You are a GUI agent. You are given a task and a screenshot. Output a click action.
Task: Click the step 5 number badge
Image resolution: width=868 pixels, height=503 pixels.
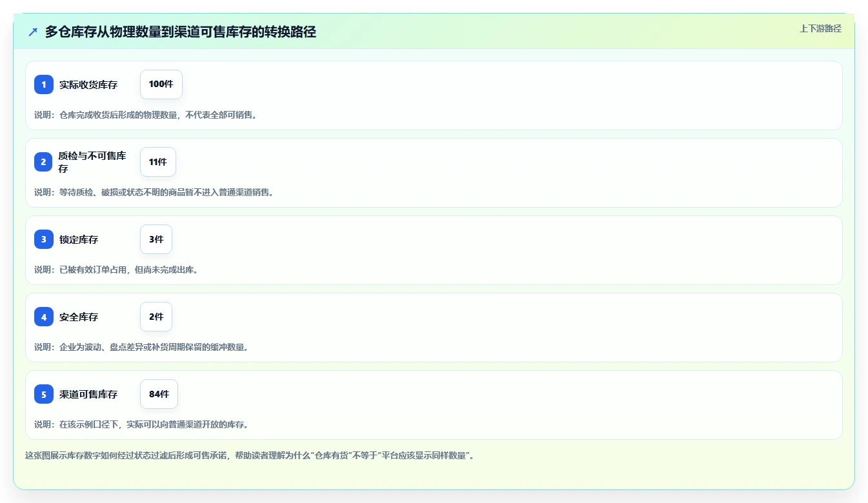pos(44,394)
